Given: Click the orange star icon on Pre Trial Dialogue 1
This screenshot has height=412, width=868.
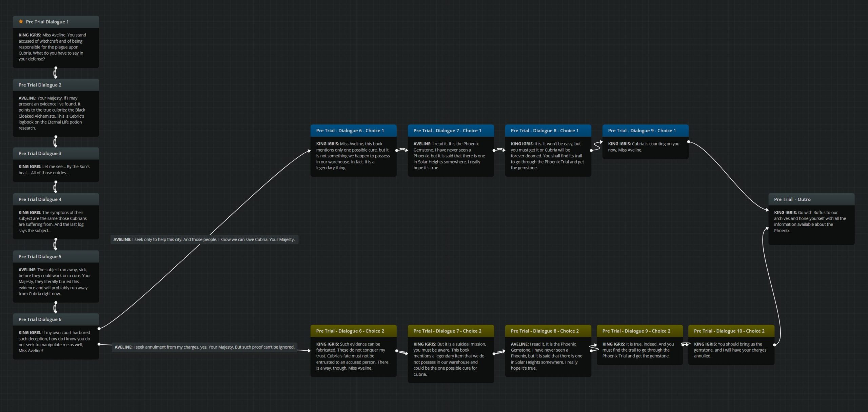Looking at the screenshot, I should pos(21,22).
